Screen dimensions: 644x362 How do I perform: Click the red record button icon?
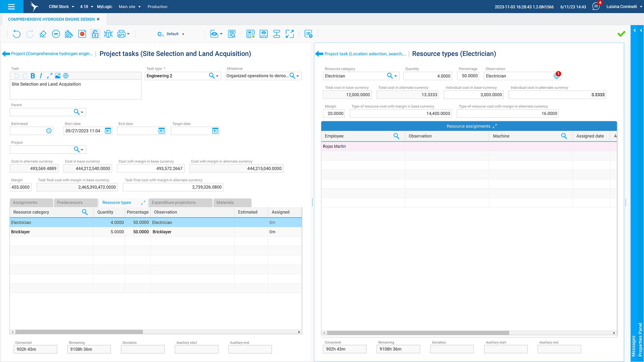pos(82,34)
